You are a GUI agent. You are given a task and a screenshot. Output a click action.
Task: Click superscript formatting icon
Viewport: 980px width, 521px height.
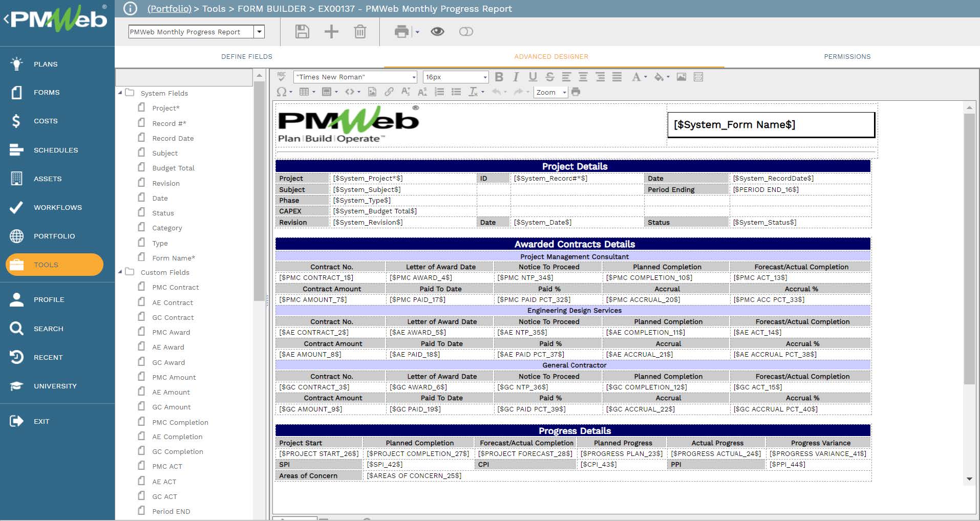[406, 92]
